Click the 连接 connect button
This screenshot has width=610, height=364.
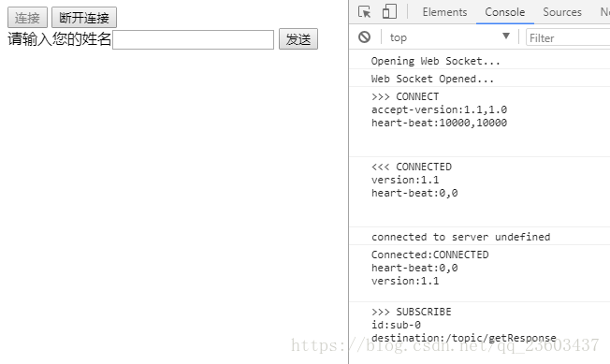pos(27,18)
